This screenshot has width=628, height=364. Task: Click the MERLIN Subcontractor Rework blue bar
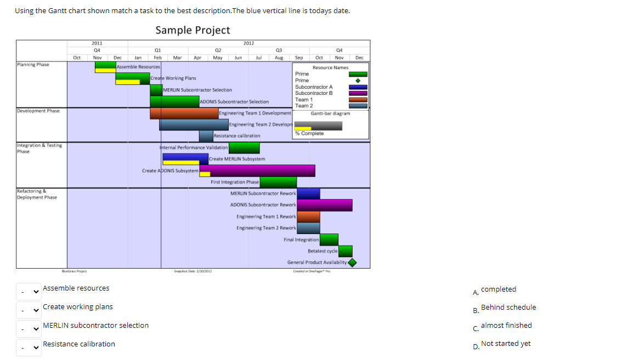point(307,193)
